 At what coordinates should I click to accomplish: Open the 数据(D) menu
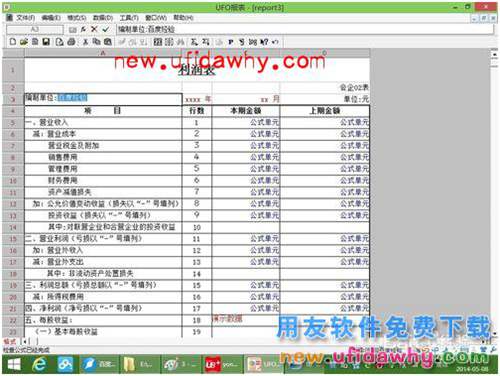(103, 18)
